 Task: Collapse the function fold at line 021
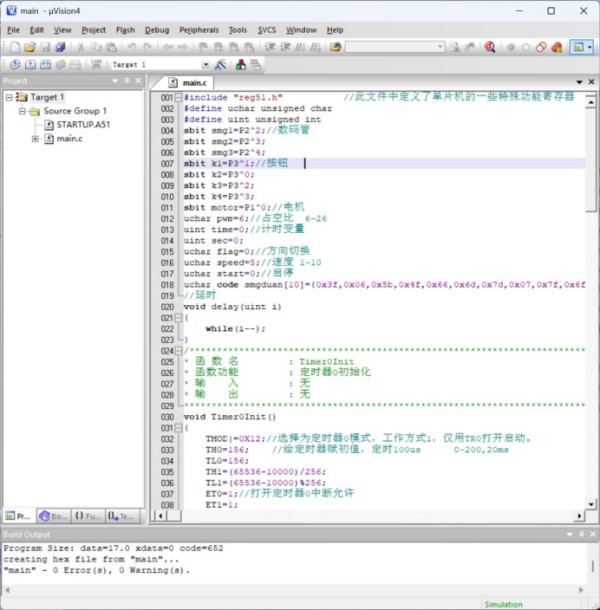point(178,317)
